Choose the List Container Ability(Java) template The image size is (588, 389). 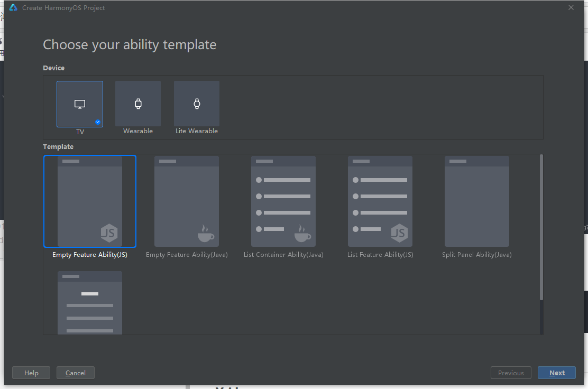[283, 201]
